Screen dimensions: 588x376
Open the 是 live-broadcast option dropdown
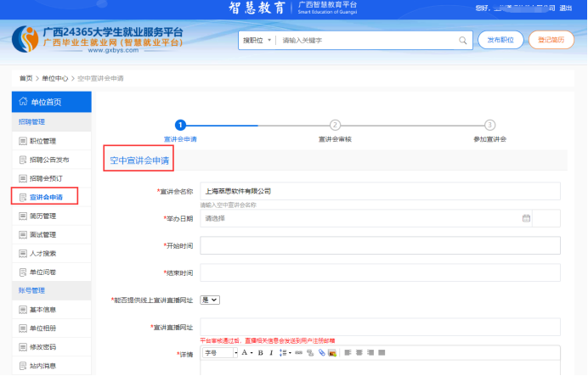point(210,300)
